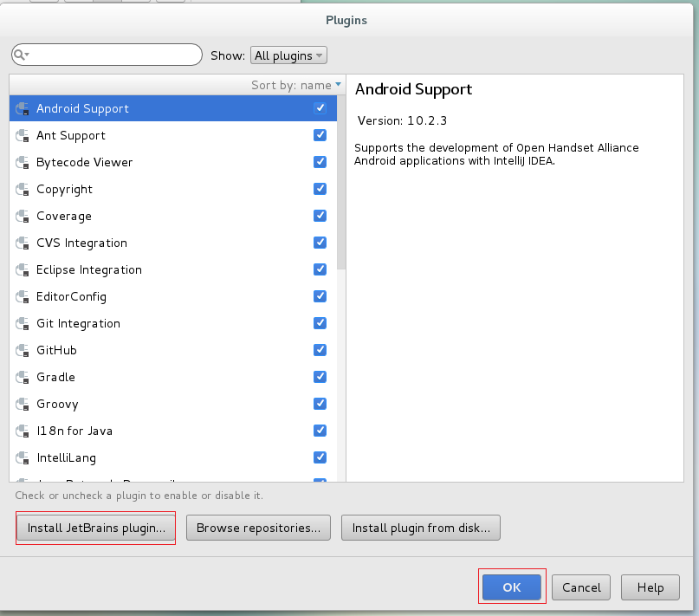Screen dimensions: 699x616
Task: Open the Show All plugins dropdown
Action: coord(288,55)
